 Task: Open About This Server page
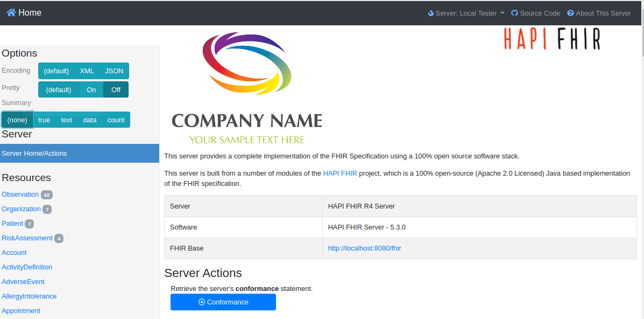[599, 13]
